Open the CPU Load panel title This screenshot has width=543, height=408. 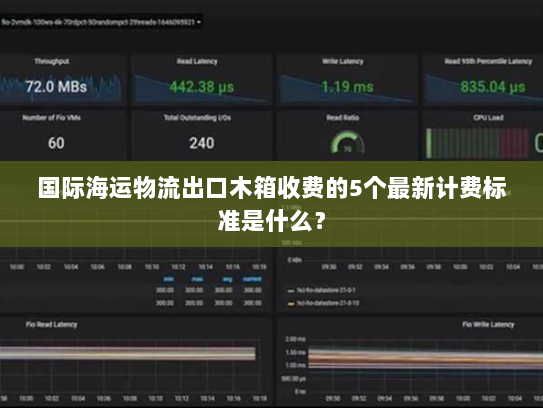point(488,118)
